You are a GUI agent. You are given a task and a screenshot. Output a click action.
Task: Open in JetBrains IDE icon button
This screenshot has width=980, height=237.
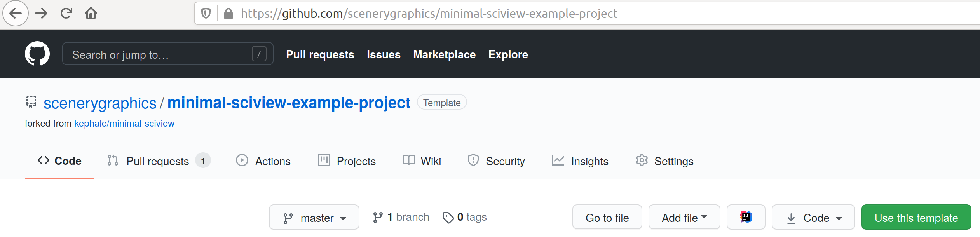click(x=746, y=217)
